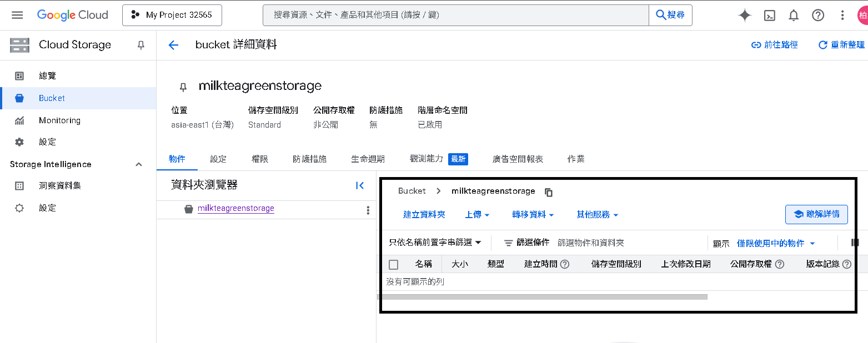This screenshot has width=868, height=343.
Task: Expand the 上傳 upload dropdown
Action: point(477,215)
